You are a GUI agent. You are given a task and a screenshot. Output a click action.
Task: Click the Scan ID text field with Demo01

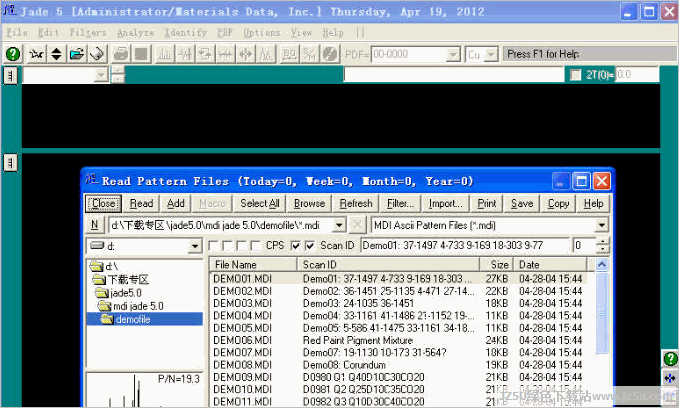click(465, 246)
